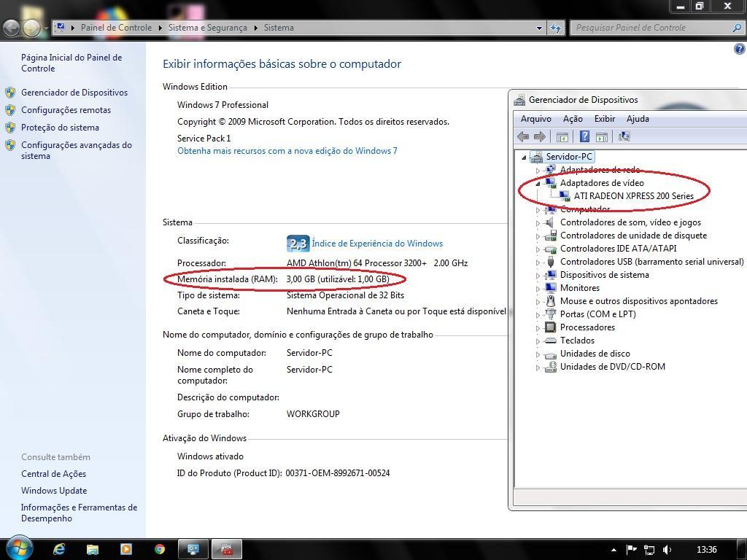This screenshot has height=560, width=747.
Task: Click Forward arrow in Device Manager toolbar
Action: (x=539, y=137)
